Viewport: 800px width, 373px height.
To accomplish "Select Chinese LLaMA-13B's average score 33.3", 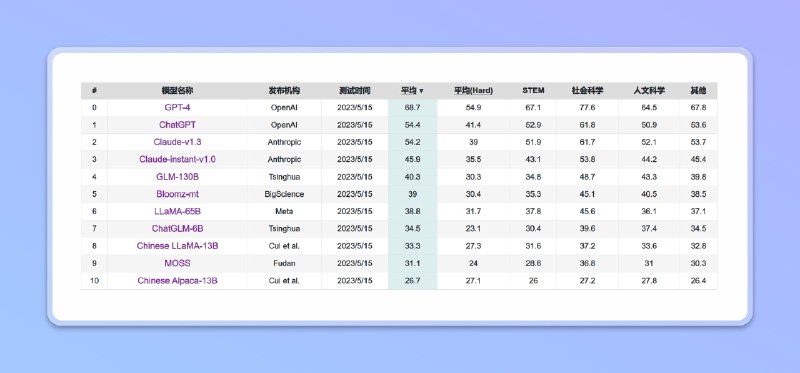I will click(x=412, y=246).
